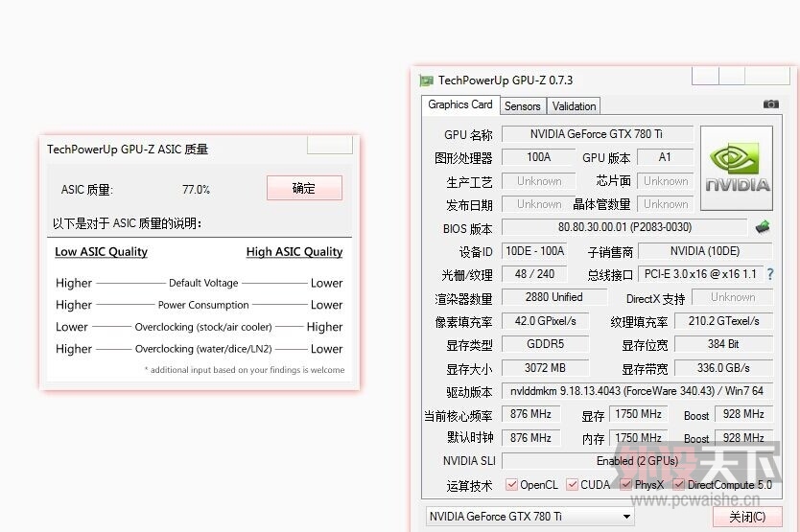Click the subvendor value NVIDIA (10DE)

click(x=705, y=251)
